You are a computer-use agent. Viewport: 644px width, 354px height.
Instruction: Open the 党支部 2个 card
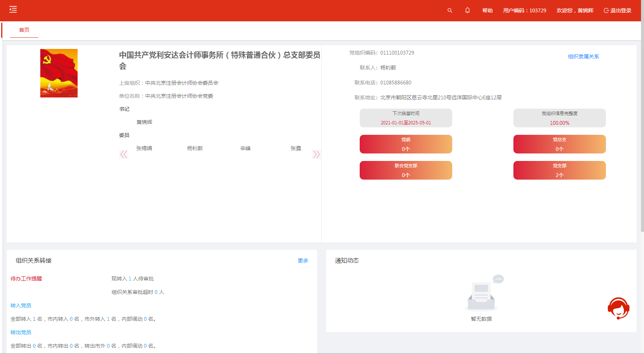(559, 170)
